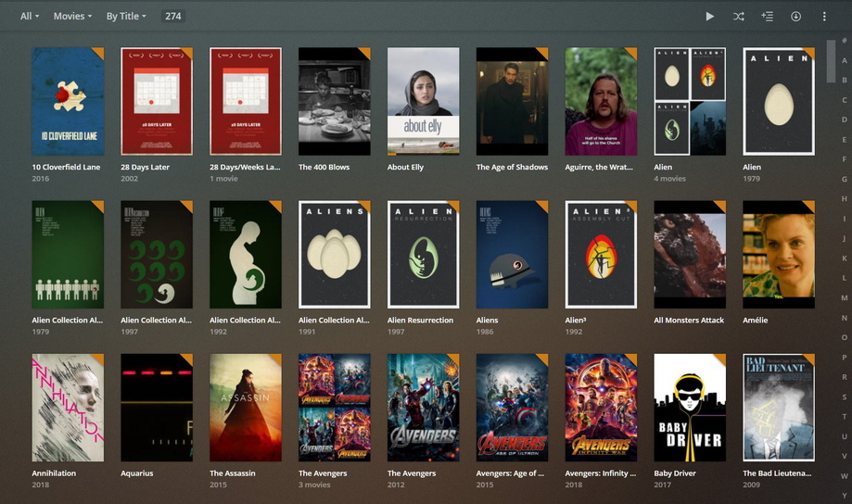Open The 400 Blows poster
Image resolution: width=852 pixels, height=504 pixels.
tap(334, 102)
